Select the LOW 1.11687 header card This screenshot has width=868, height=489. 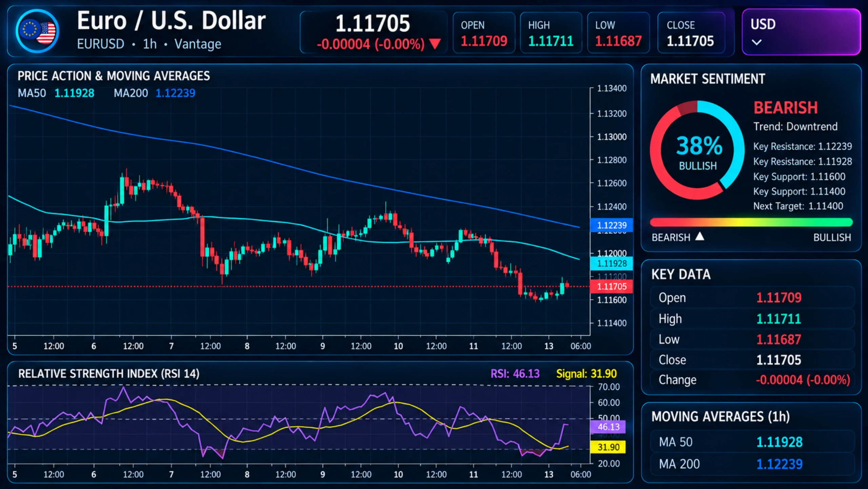618,33
